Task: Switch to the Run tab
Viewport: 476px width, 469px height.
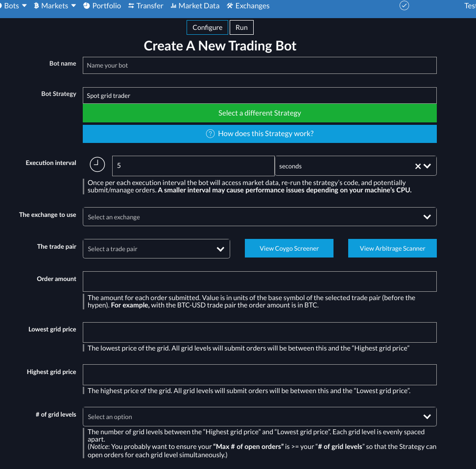Action: (x=241, y=27)
